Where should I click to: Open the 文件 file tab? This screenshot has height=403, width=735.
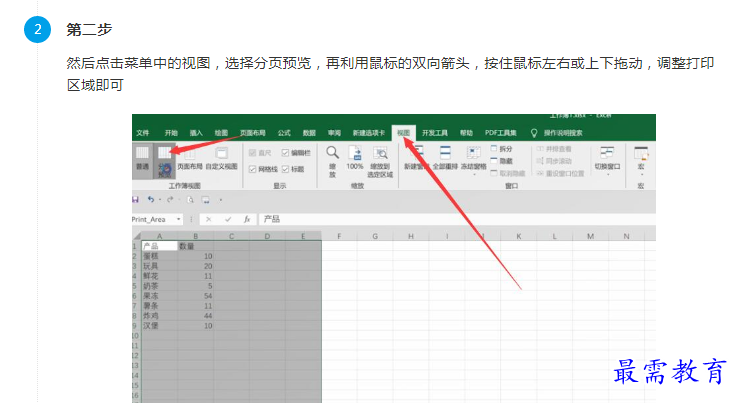[143, 133]
